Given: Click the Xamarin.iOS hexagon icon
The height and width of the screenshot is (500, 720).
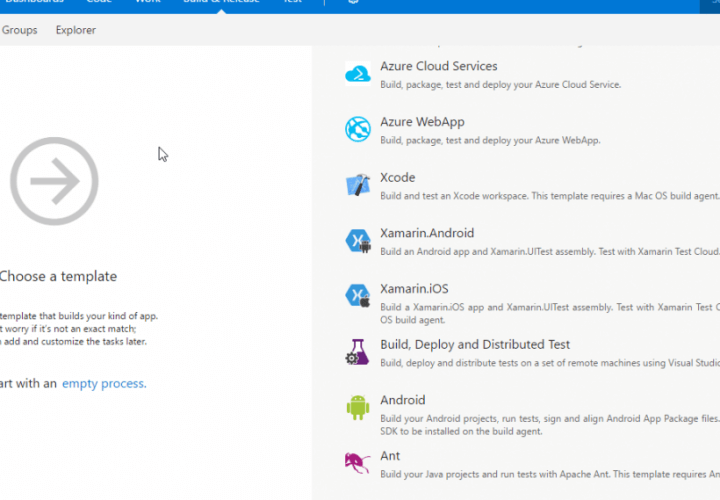Looking at the screenshot, I should pyautogui.click(x=358, y=296).
